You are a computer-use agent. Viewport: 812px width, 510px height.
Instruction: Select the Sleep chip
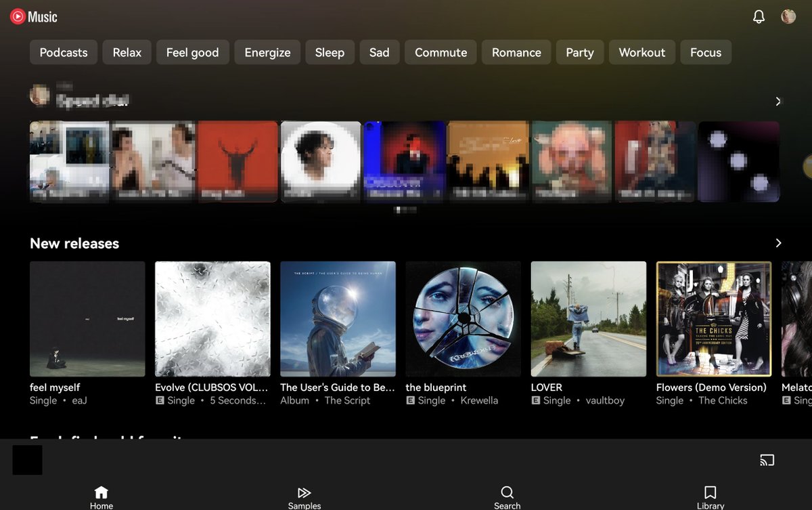click(x=330, y=52)
